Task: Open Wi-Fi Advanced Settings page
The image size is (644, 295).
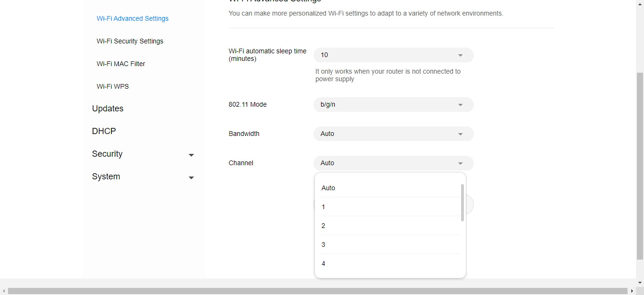Action: (132, 18)
